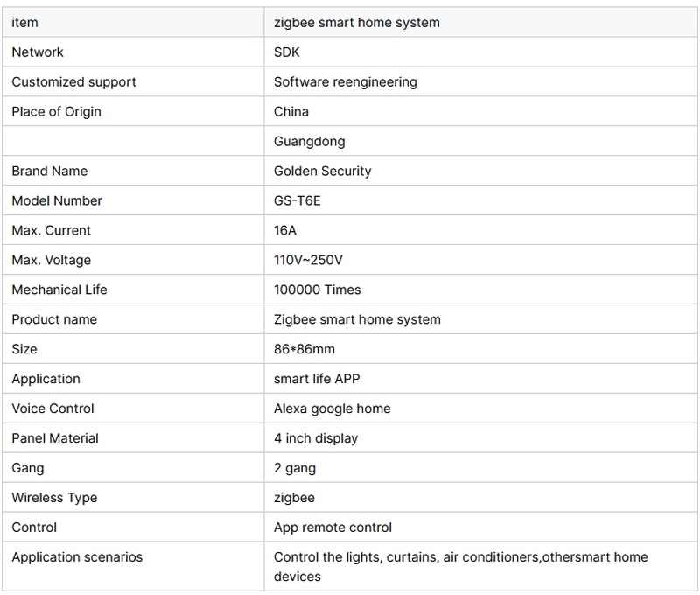The image size is (700, 595).
Task: Select the '110V~250V' voltage value
Action: point(310,260)
